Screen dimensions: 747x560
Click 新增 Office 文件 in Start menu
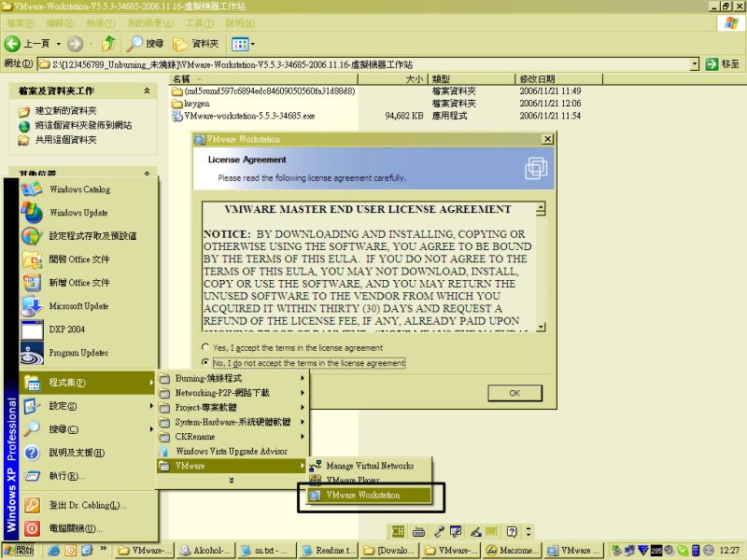click(x=89, y=283)
